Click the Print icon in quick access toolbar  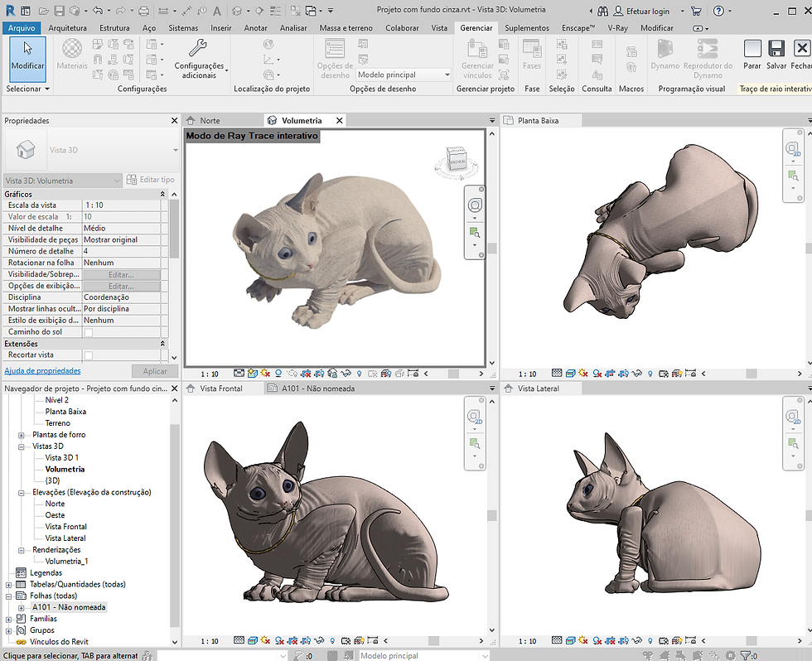point(144,11)
